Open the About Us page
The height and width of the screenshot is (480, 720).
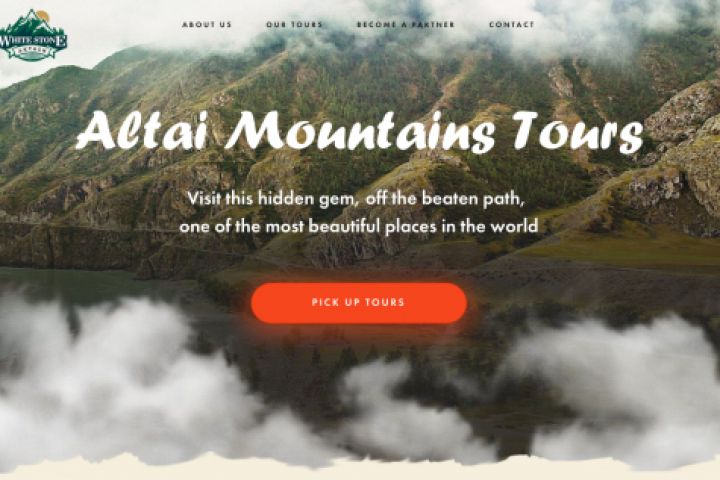click(207, 24)
